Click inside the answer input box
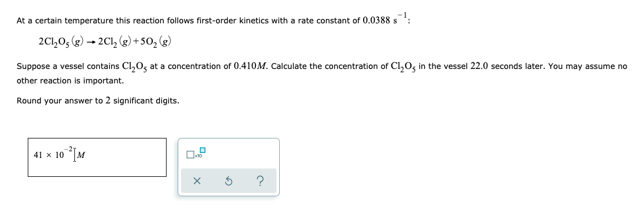644x223 pixels. pos(97,157)
